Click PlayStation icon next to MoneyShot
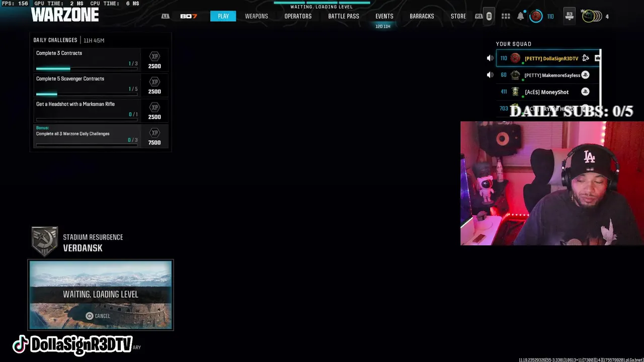The height and width of the screenshot is (362, 644). pyautogui.click(x=585, y=92)
